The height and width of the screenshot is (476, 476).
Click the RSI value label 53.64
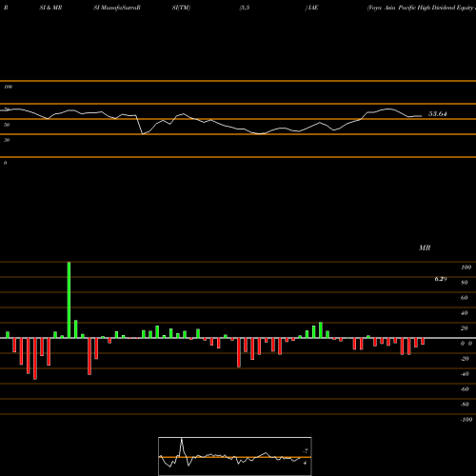(438, 114)
